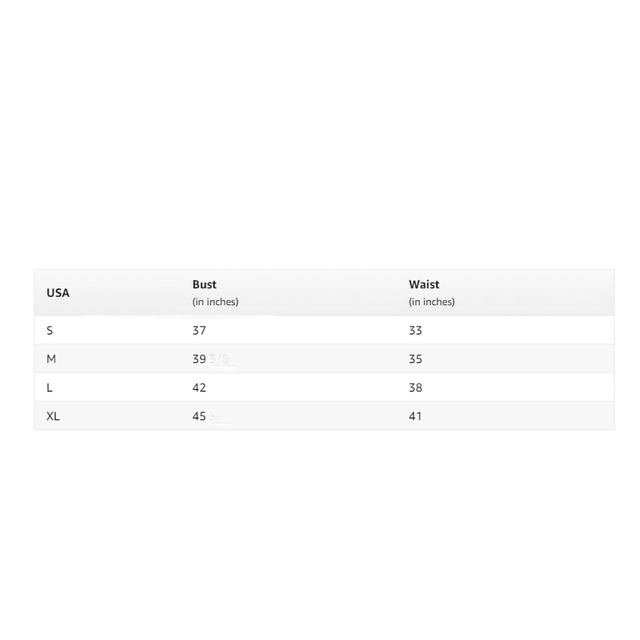Click the Bust column header
640x640 pixels.
tap(204, 285)
